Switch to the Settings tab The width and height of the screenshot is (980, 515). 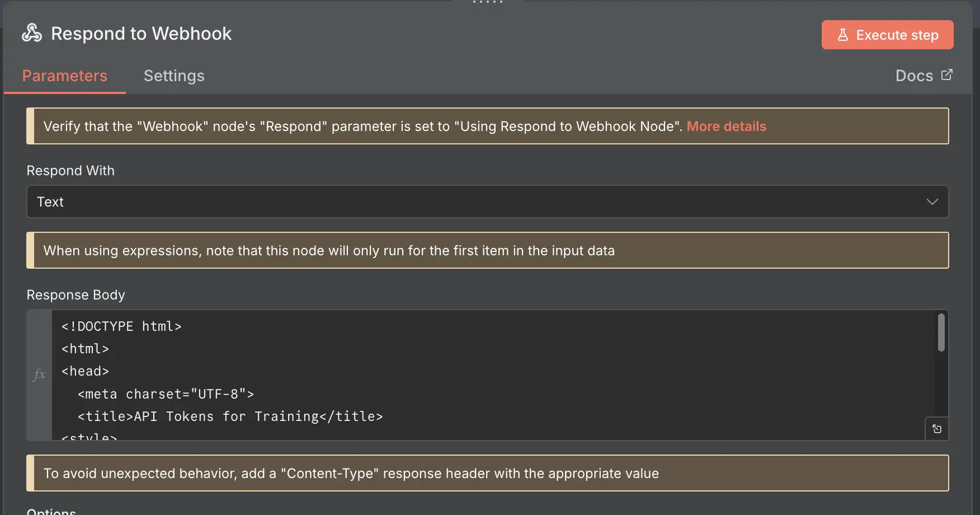(174, 76)
